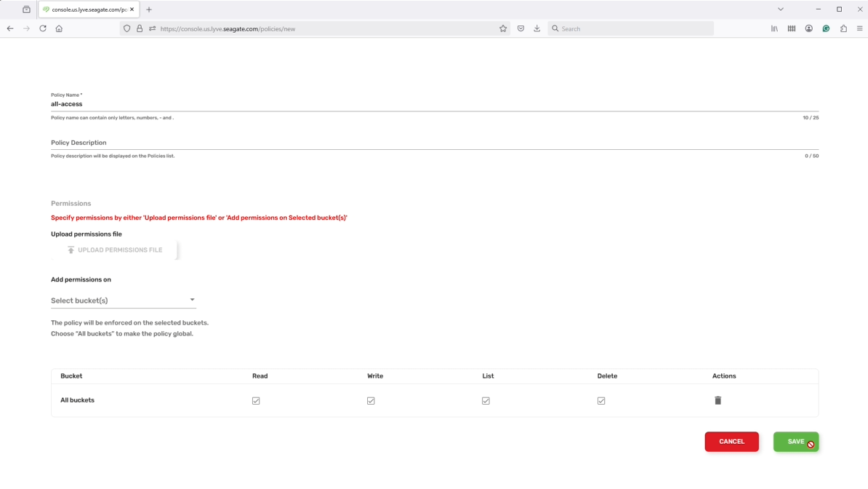Image resolution: width=868 pixels, height=489 pixels.
Task: Bookmark this page with the star icon
Action: tap(502, 29)
